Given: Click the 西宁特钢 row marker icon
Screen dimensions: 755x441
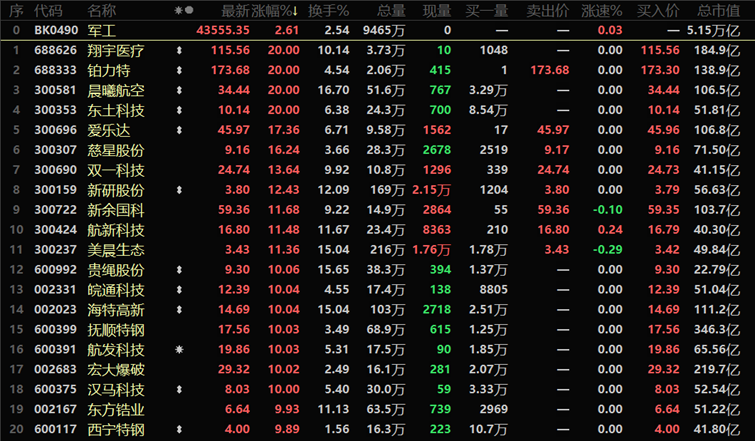Looking at the screenshot, I should click(179, 429).
